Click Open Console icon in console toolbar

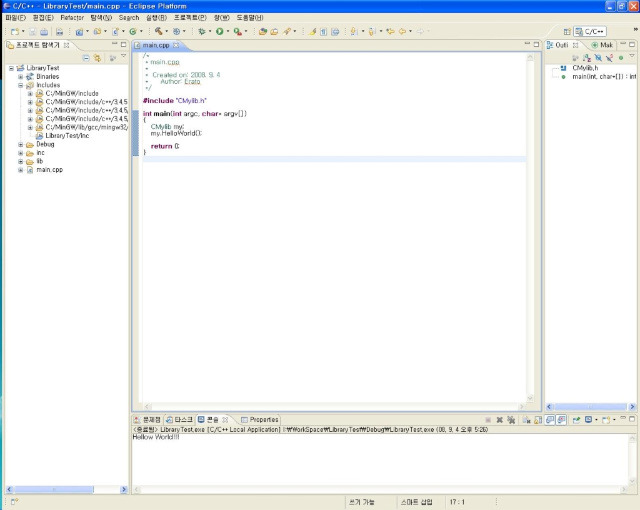click(606, 419)
